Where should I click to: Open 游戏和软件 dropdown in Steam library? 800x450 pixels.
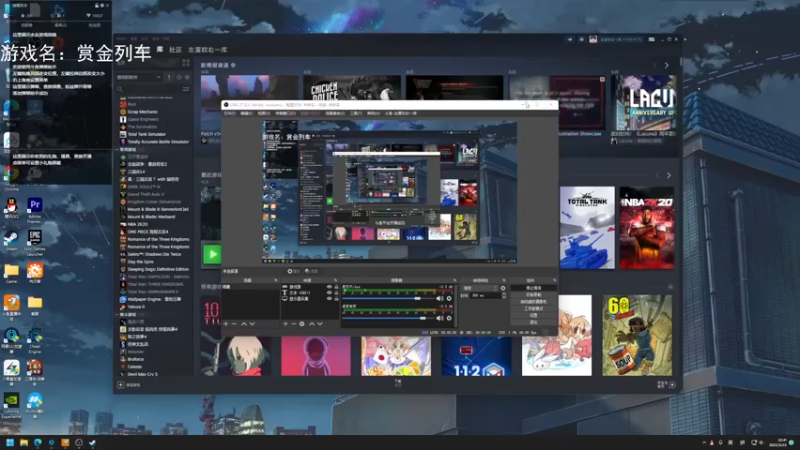click(x=139, y=77)
